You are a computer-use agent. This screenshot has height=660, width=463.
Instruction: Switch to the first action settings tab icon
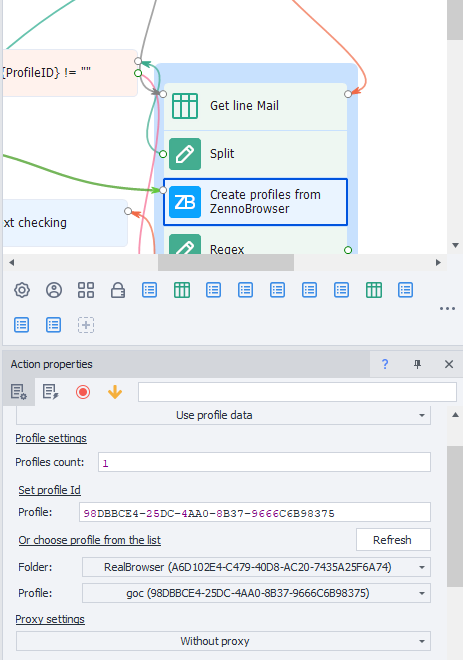pyautogui.click(x=19, y=392)
